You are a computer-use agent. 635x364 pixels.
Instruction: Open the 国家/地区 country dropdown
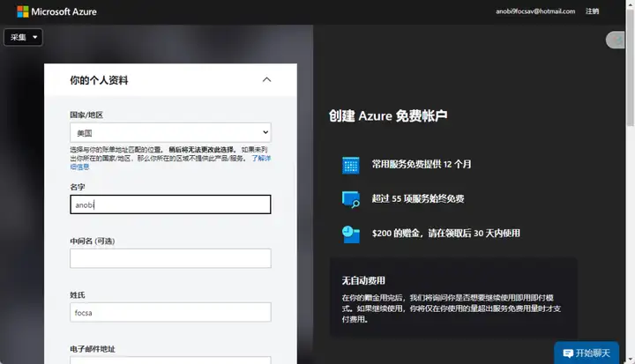170,132
